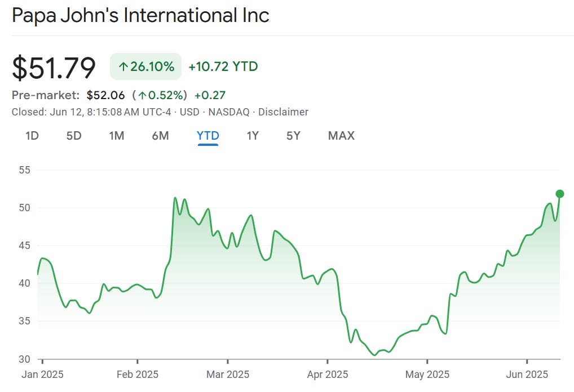Click the green endpoint dot on chart
Image resolution: width=574 pixels, height=392 pixels.
[560, 194]
